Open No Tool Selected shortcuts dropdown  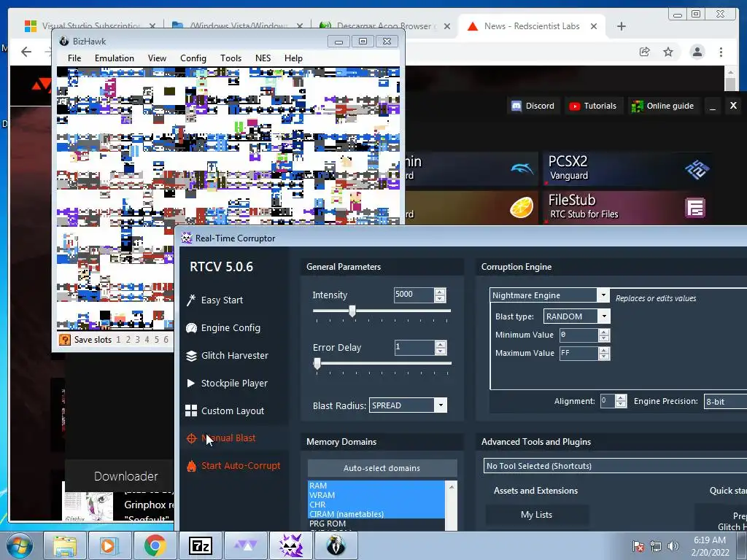point(615,466)
